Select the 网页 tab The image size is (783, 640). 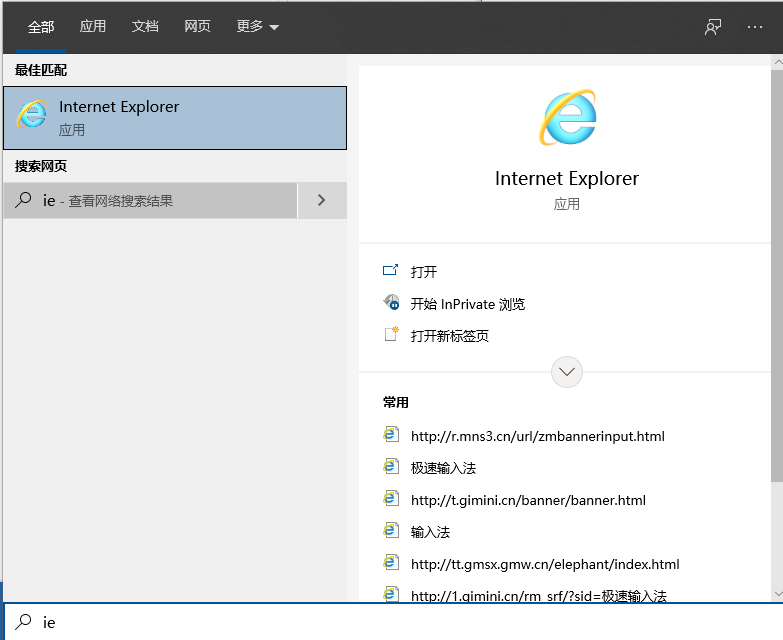pos(197,27)
